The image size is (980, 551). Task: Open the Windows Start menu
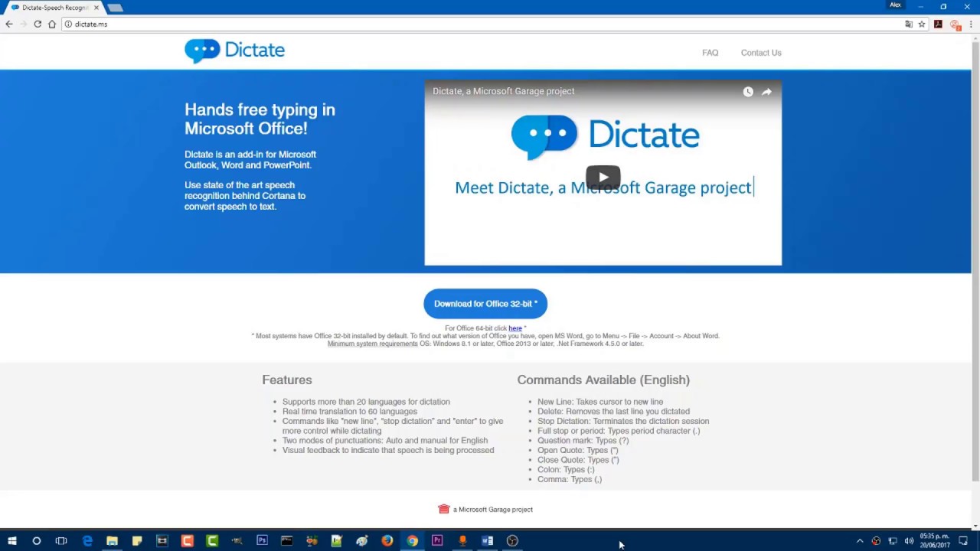(x=11, y=541)
